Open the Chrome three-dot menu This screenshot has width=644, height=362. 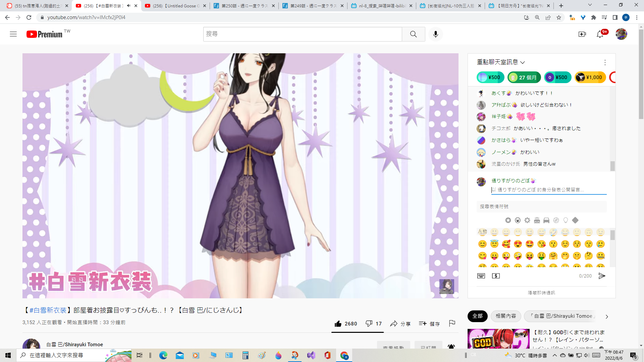[637, 17]
